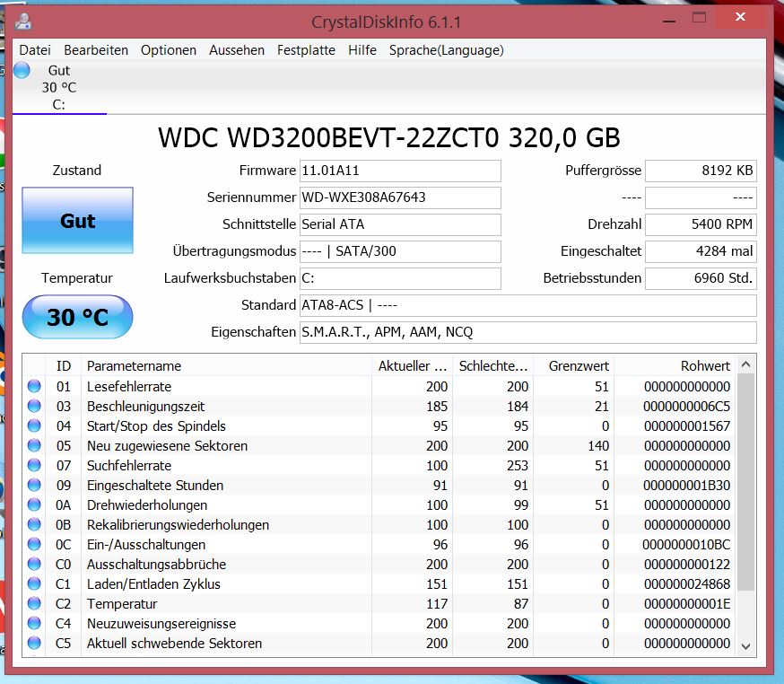This screenshot has width=784, height=684.
Task: Click status orb for Temperatur C2 row
Action: click(34, 603)
